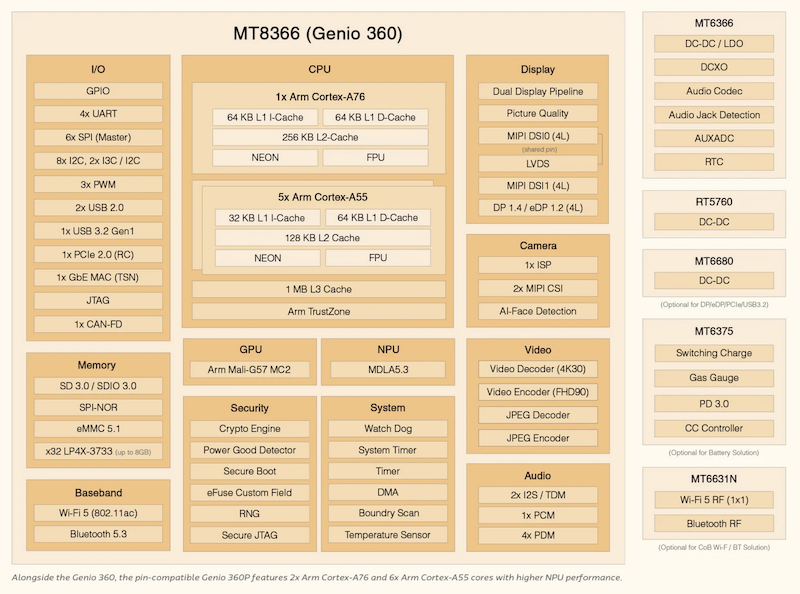The width and height of the screenshot is (800, 594).
Task: Select the Video Decoder (4K30) block
Action: pyautogui.click(x=537, y=370)
